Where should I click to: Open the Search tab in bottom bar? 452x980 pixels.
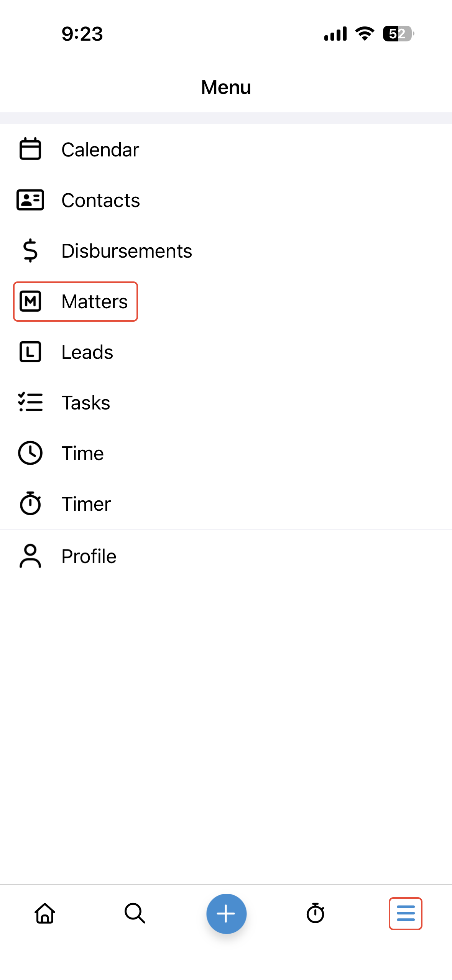click(135, 913)
